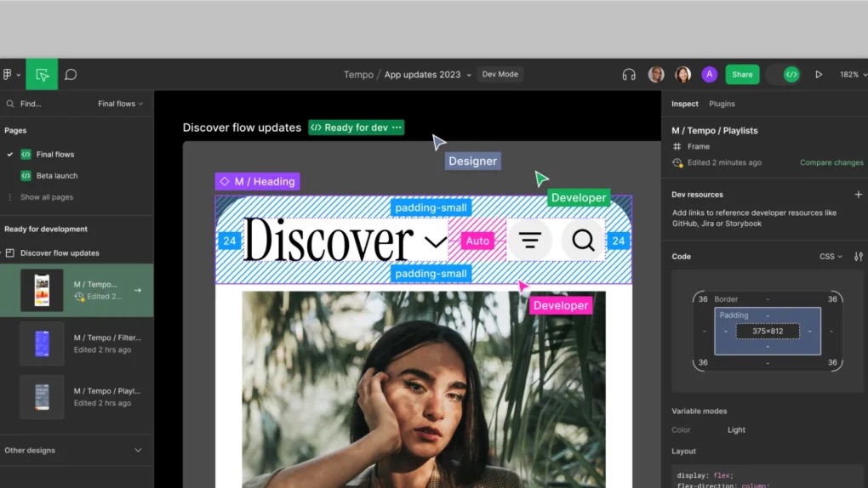Click the Present play icon

819,75
